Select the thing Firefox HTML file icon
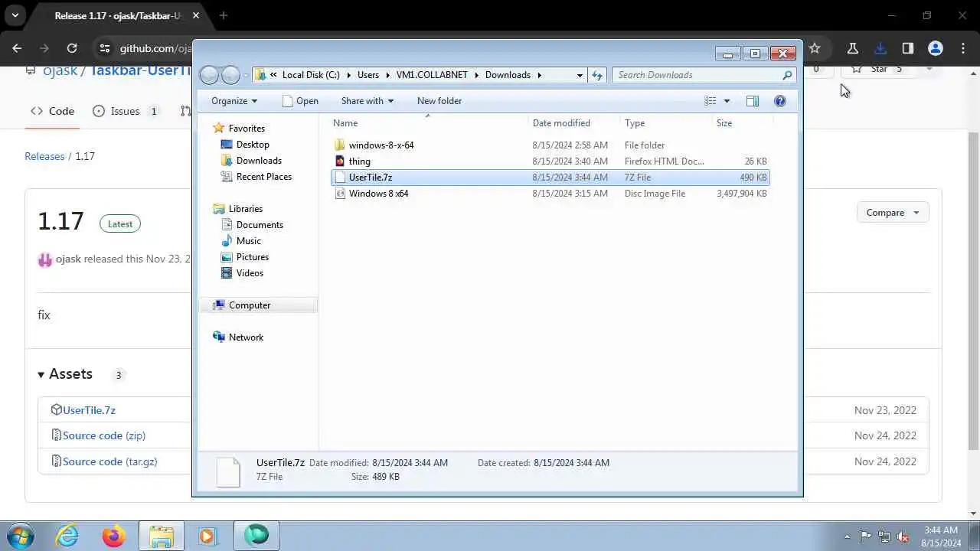 pyautogui.click(x=340, y=161)
